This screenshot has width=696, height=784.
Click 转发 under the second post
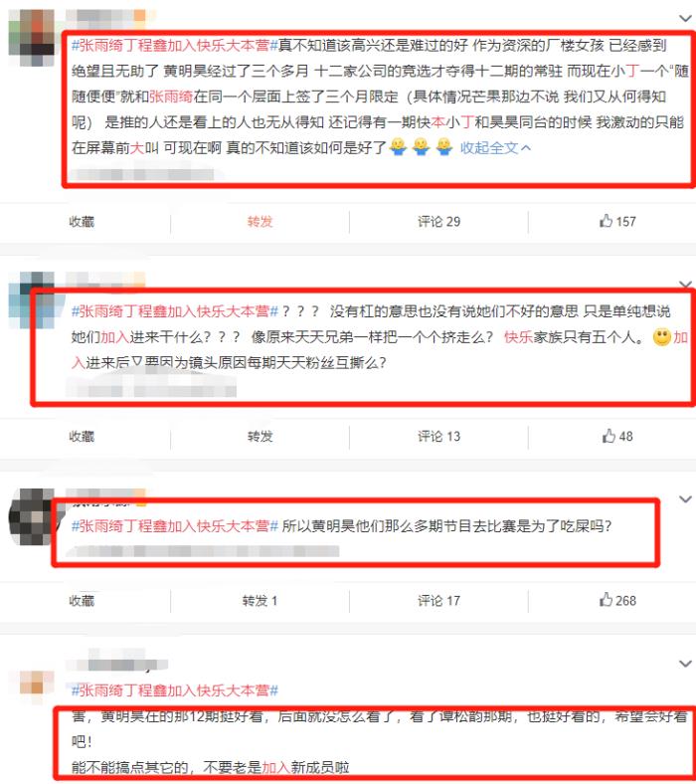coord(260,437)
